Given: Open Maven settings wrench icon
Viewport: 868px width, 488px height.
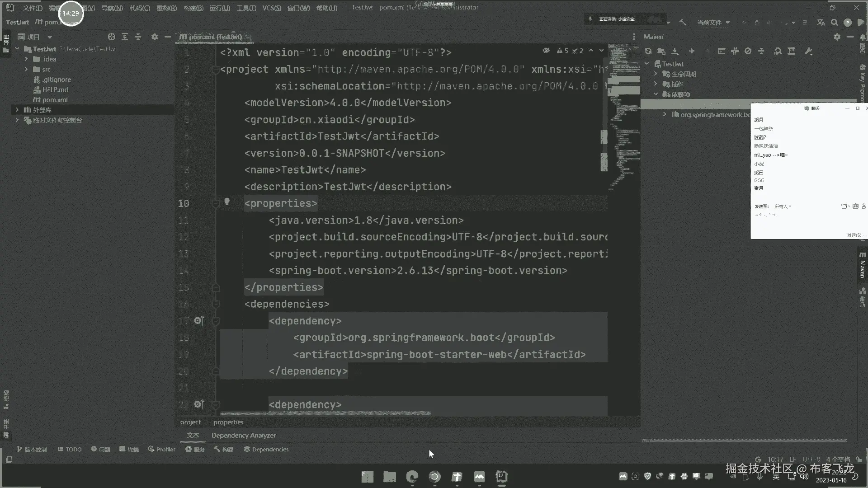Looking at the screenshot, I should (808, 51).
